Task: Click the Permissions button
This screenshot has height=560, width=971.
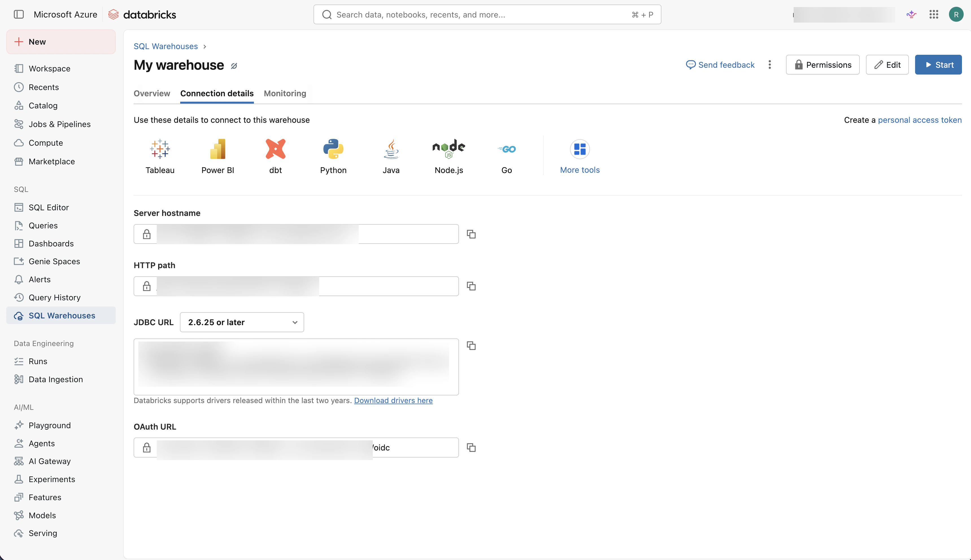Action: 822,65
